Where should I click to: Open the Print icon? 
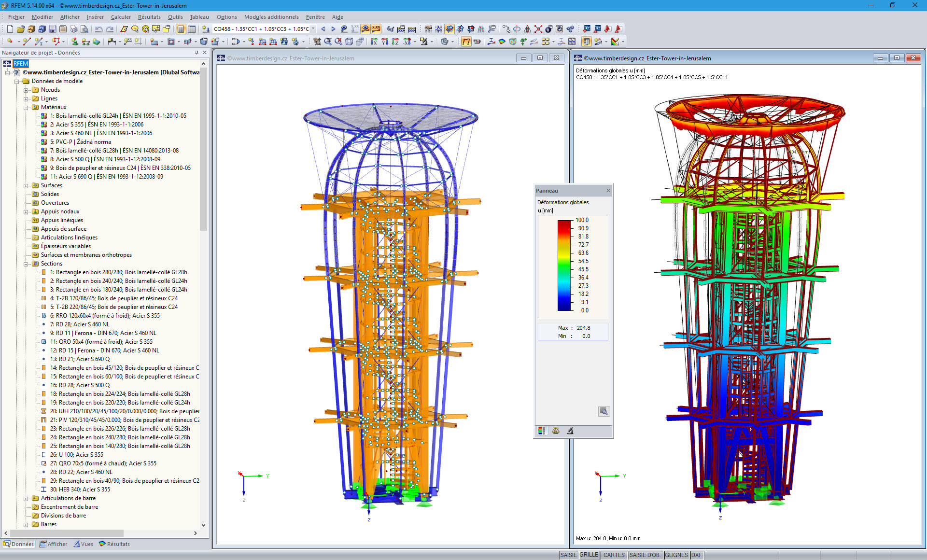pyautogui.click(x=72, y=29)
